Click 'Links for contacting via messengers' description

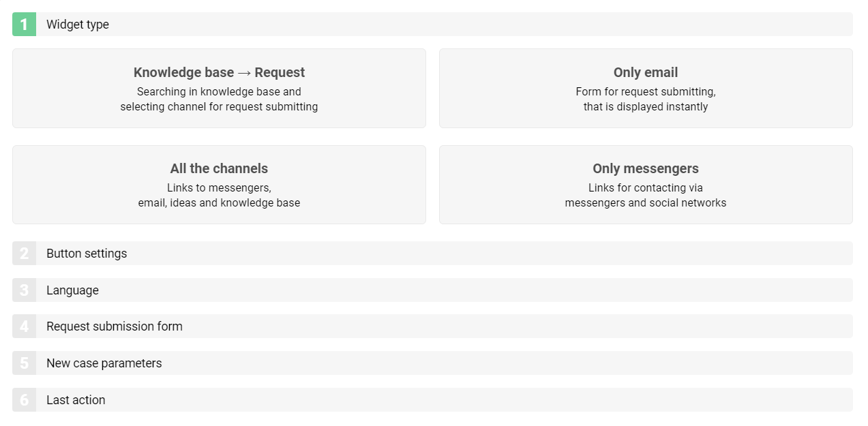(645, 196)
